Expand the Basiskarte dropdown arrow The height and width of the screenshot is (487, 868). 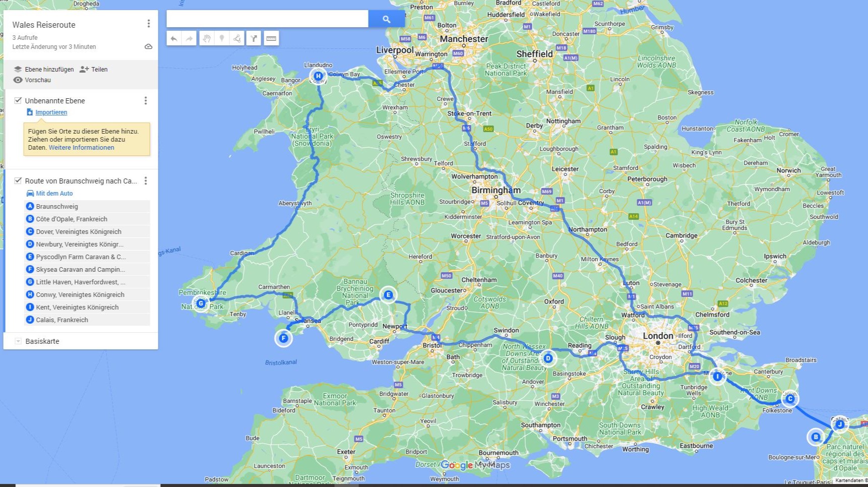point(18,341)
